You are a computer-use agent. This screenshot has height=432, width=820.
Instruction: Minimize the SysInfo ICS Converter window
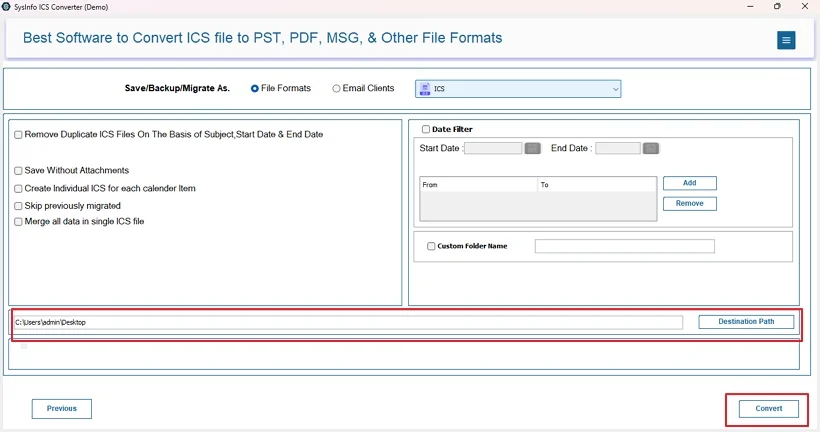750,6
